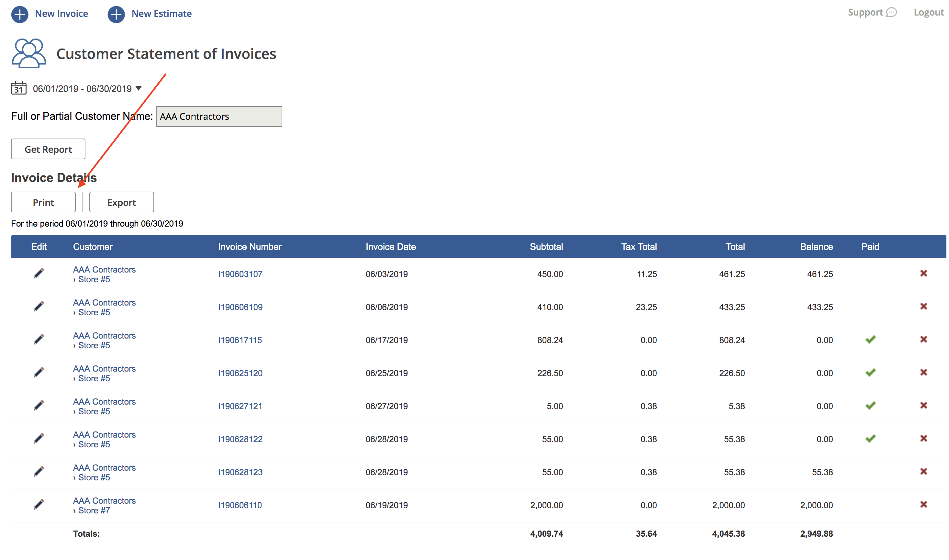Expand the date range dropdown arrow
The image size is (949, 560).
139,88
